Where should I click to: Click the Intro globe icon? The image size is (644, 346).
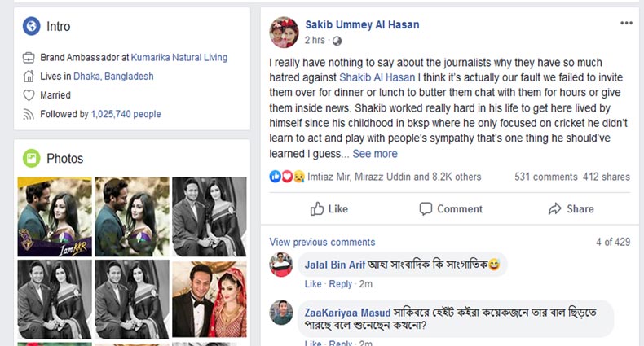point(32,26)
